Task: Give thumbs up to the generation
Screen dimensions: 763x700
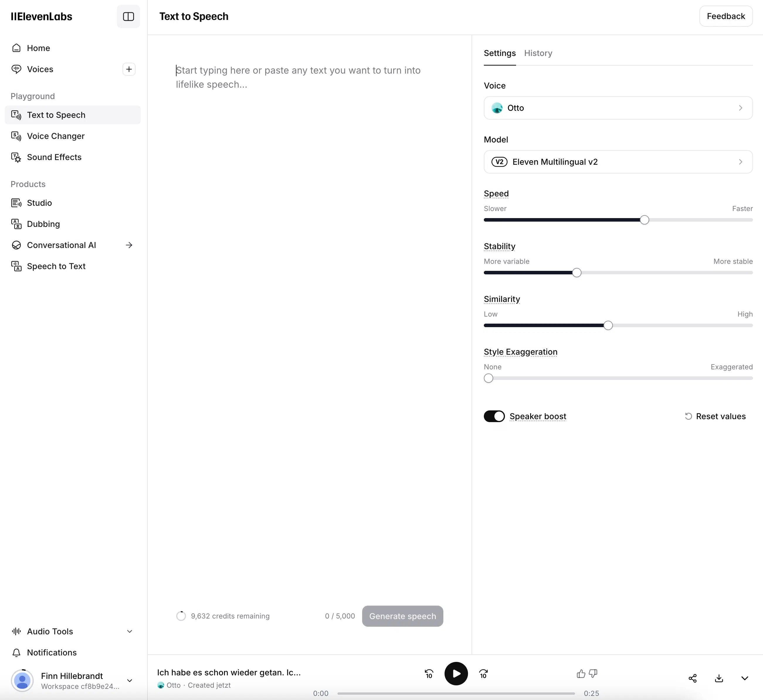Action: click(x=581, y=674)
